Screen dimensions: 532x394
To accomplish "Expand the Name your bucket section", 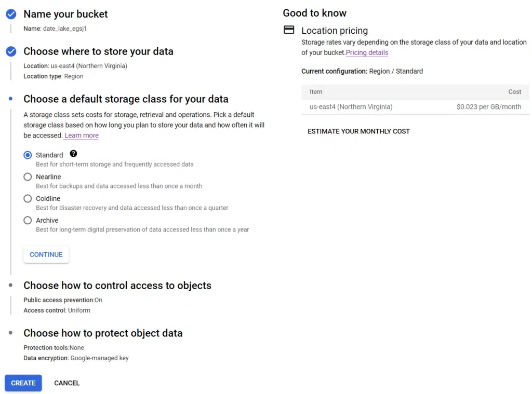I will pos(65,14).
